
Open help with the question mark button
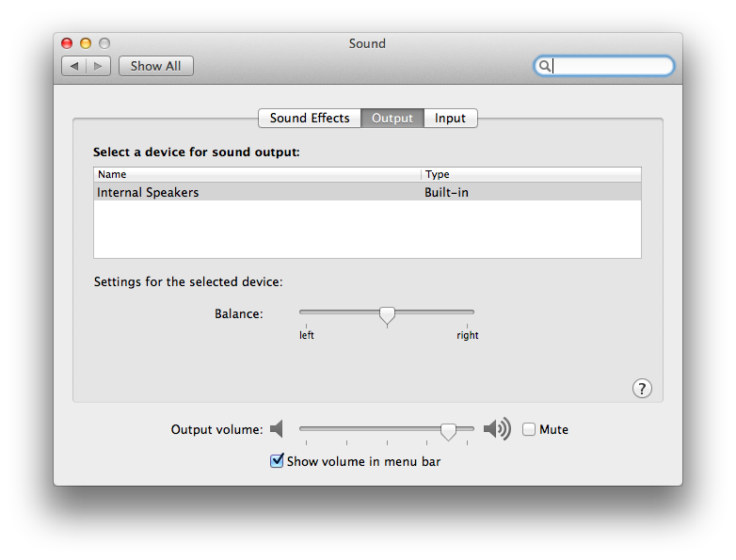pos(642,388)
